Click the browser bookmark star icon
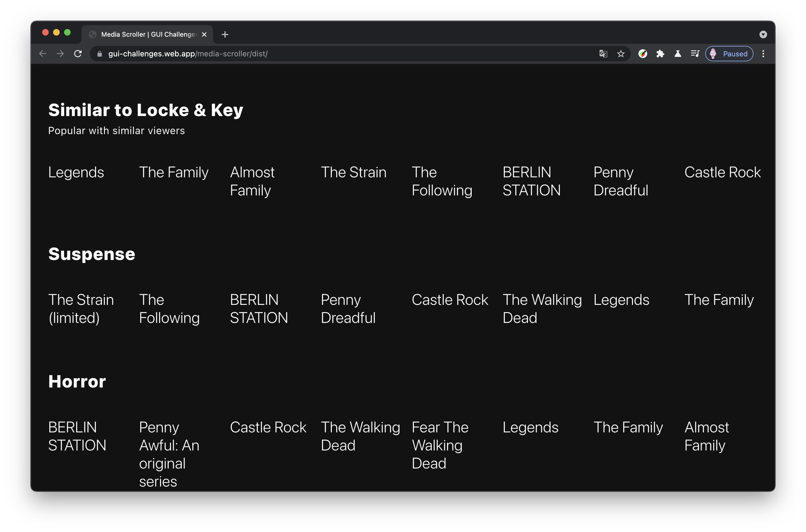The image size is (806, 532). pyautogui.click(x=621, y=53)
